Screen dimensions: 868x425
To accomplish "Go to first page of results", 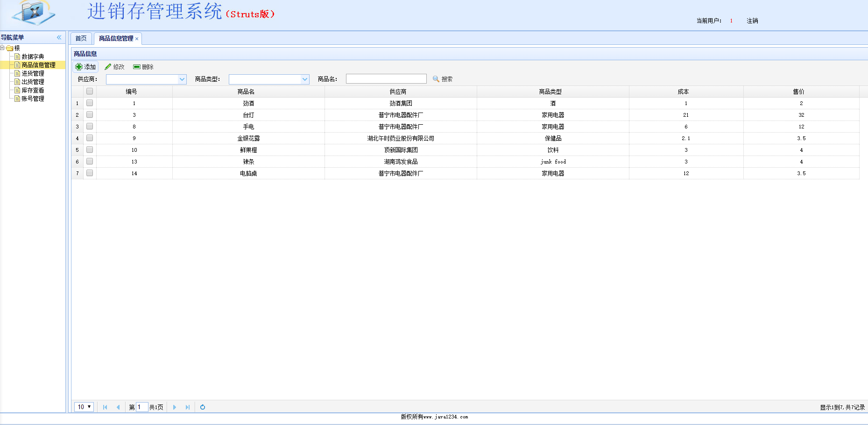I will pos(105,407).
